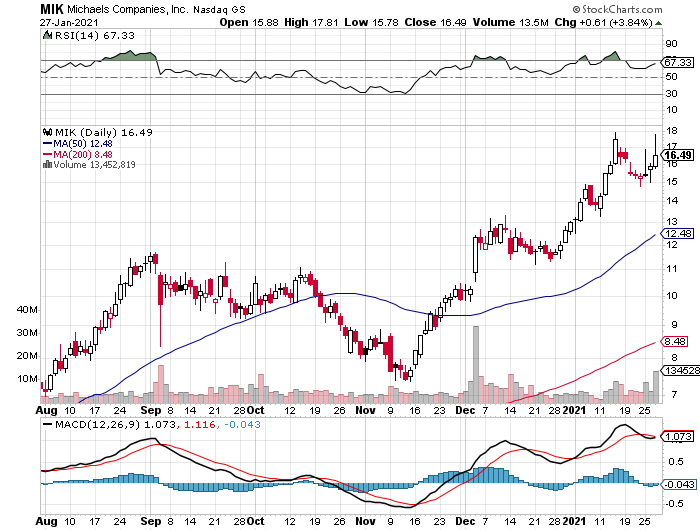Click the MA(200) 8.48 legend entry

(x=78, y=154)
